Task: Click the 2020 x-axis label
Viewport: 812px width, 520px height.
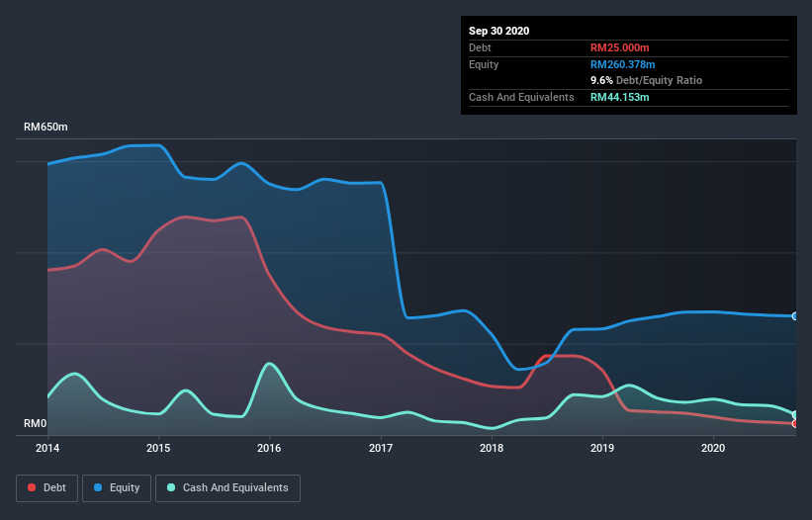Action: [713, 448]
